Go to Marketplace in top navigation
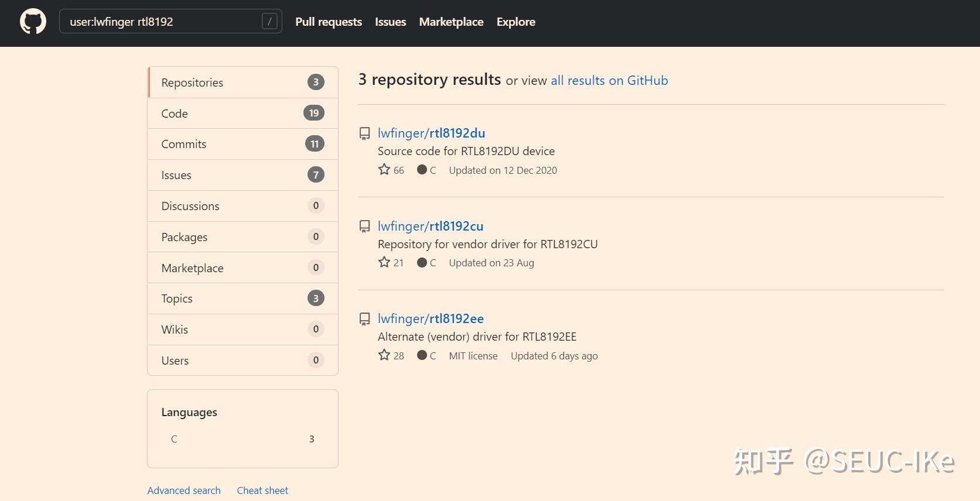 click(x=451, y=22)
